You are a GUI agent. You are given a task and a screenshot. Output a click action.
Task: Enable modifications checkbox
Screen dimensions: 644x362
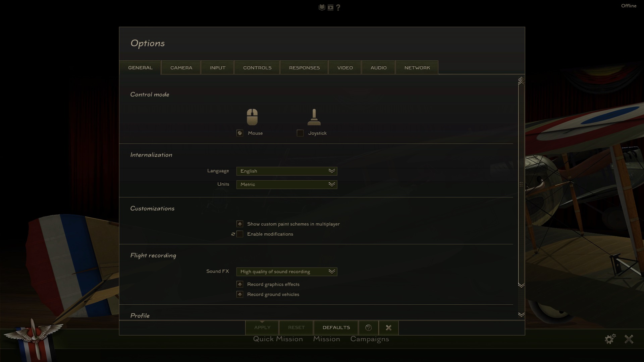240,234
